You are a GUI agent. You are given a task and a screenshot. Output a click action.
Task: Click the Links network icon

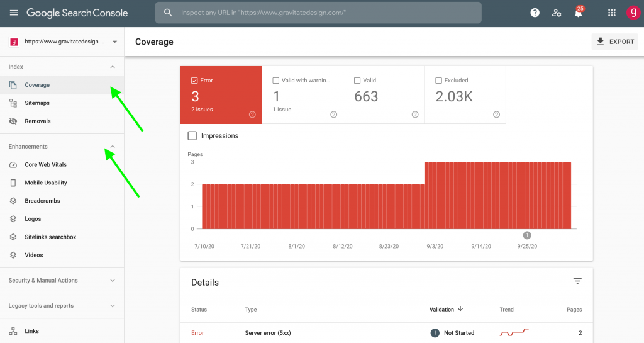(x=13, y=331)
